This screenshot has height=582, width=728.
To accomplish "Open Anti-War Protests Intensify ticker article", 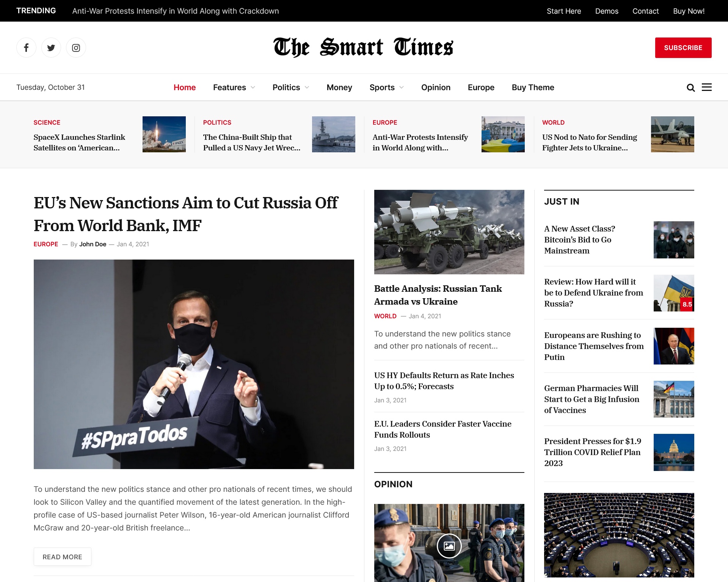I will tap(420, 142).
